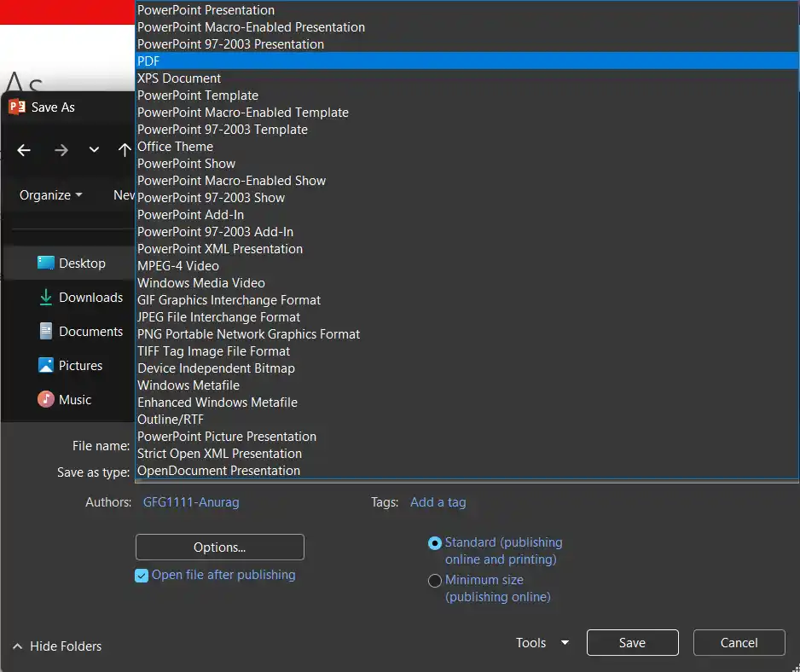Image resolution: width=800 pixels, height=672 pixels.
Task: Choose PowerPoint Macro-Enabled Template type
Action: [x=467, y=113]
